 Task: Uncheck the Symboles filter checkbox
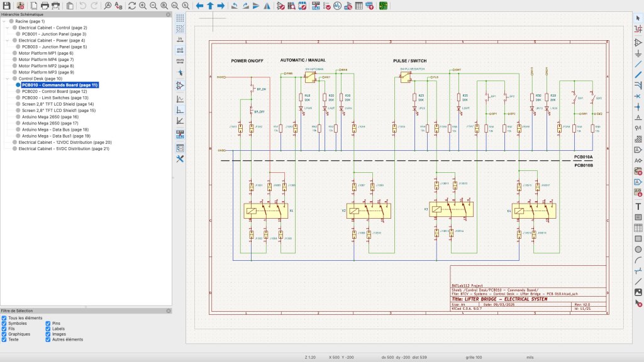4,324
